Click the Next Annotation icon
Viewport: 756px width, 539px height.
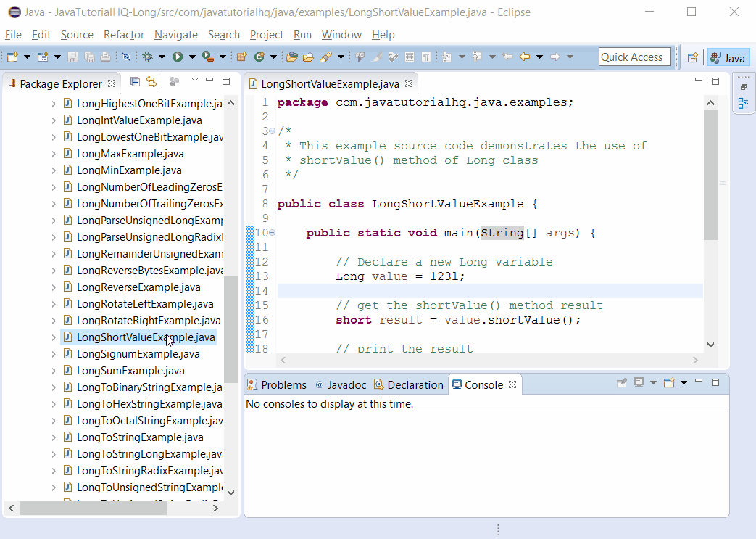click(x=447, y=57)
